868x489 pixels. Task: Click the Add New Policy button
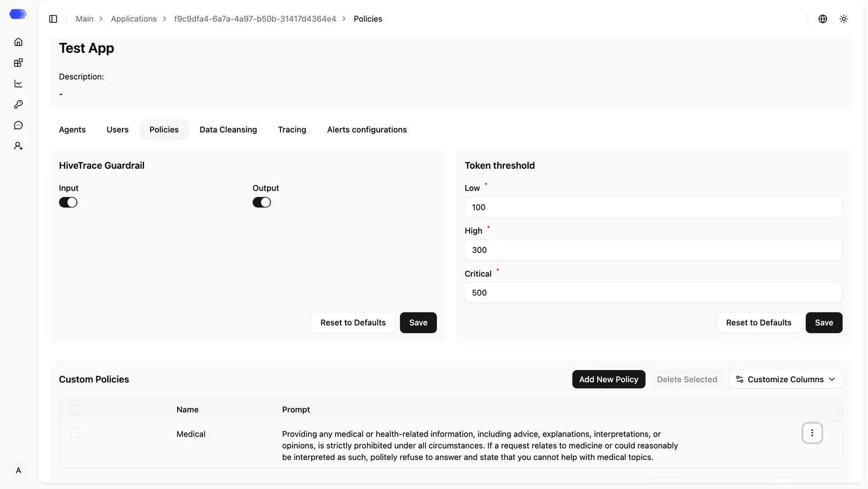[609, 379]
